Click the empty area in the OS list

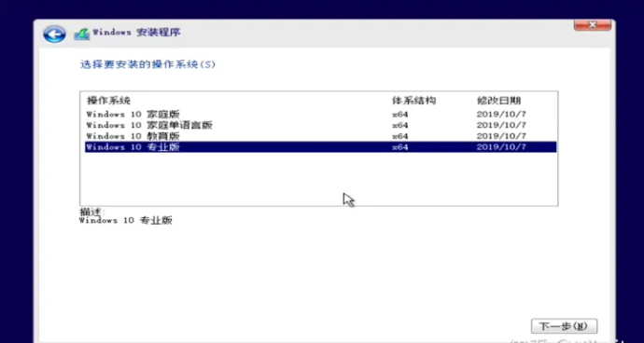318,178
